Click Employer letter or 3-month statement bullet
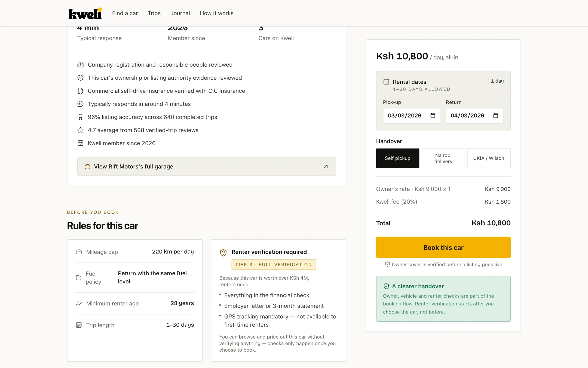Screen dimensions: 588x368 click(274, 306)
